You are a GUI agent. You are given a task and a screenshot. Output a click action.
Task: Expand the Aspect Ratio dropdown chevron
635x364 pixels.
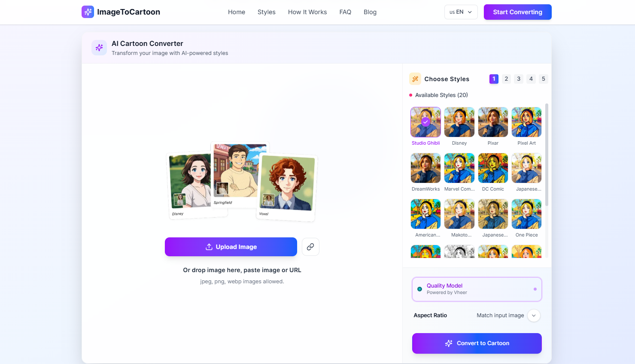pos(534,315)
